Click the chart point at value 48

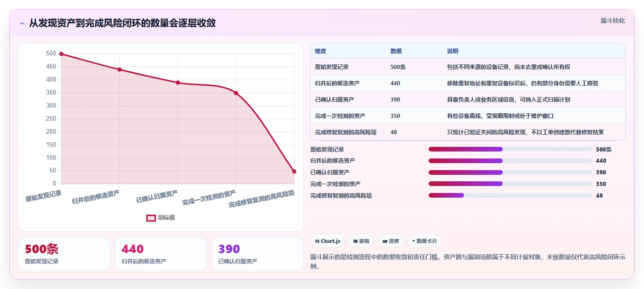(x=294, y=172)
